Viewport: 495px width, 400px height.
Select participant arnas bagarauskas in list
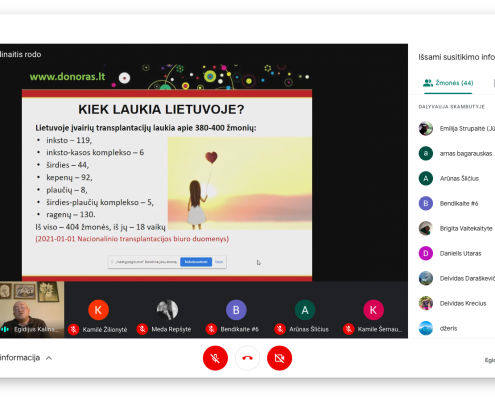point(457,154)
